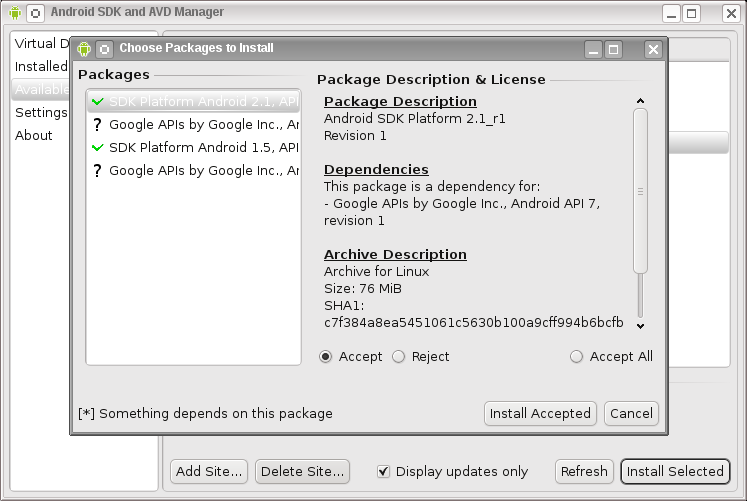This screenshot has width=747, height=501.
Task: Open Installed Packages section in main window
Action: click(41, 66)
